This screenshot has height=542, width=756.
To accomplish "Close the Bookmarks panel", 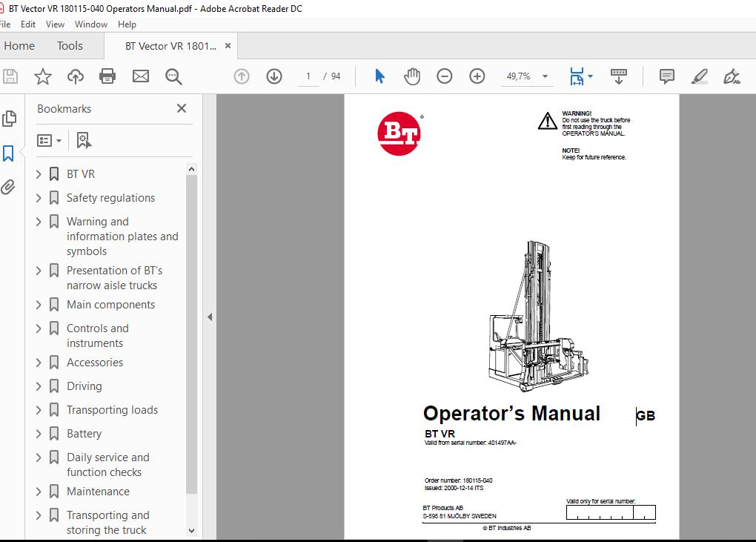I will (x=182, y=108).
